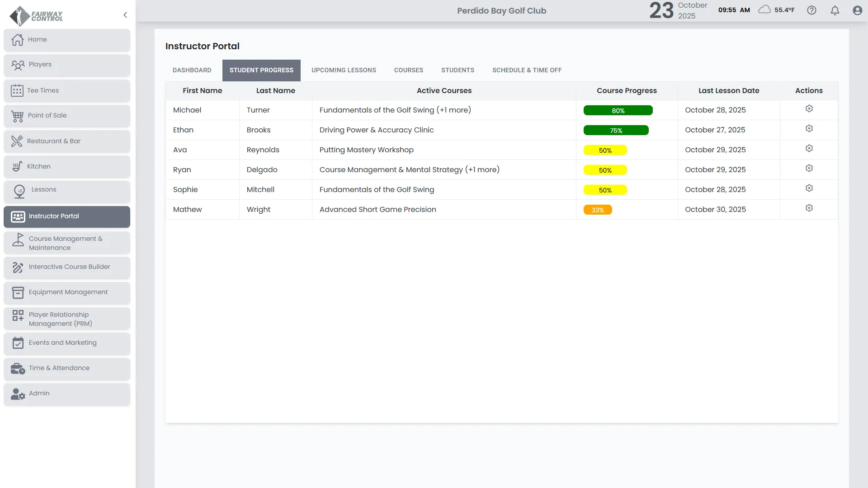Switch to the Upcoming Lessons tab
The width and height of the screenshot is (868, 488).
tap(344, 70)
